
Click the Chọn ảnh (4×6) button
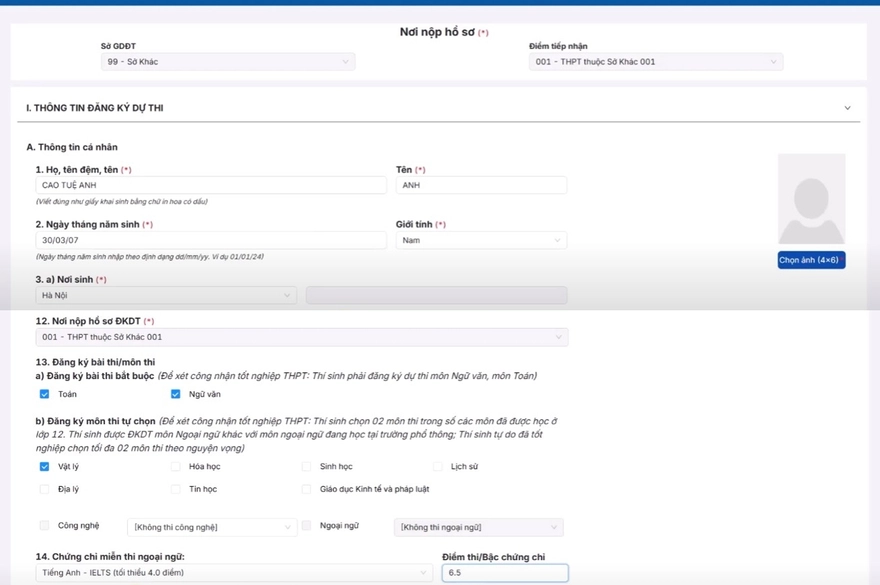click(x=811, y=260)
